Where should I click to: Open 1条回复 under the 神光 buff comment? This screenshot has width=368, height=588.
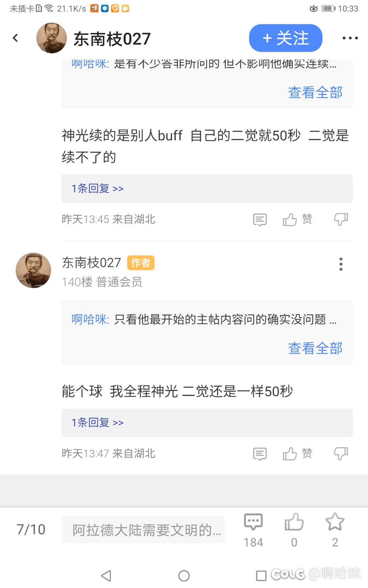(x=97, y=189)
